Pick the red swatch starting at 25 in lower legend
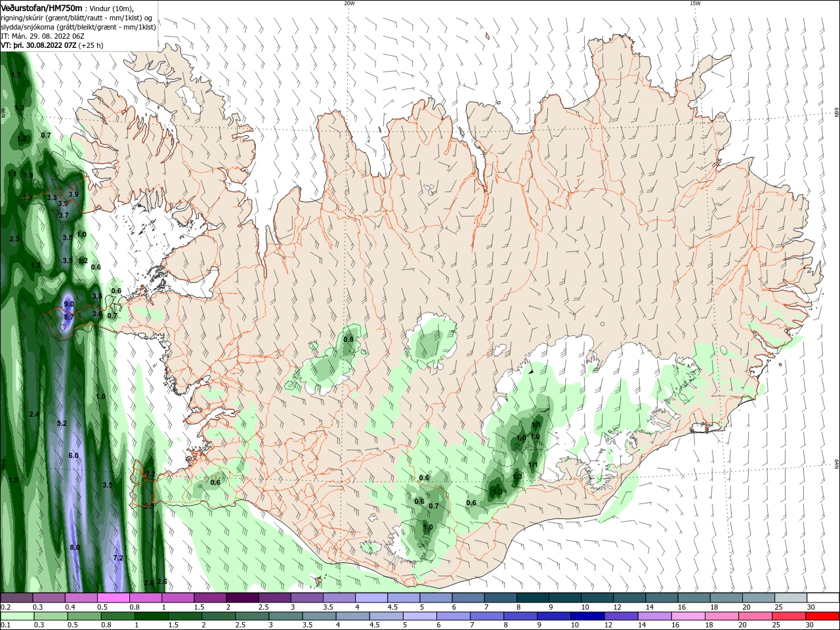This screenshot has height=630, width=840. [x=789, y=616]
